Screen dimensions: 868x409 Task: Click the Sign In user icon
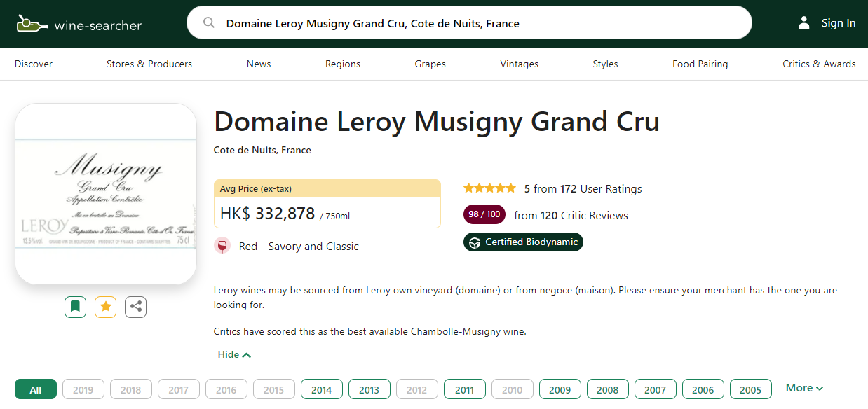click(804, 23)
